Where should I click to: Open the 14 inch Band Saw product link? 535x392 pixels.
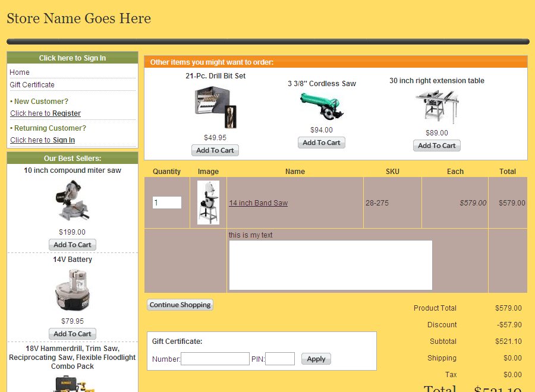(259, 203)
